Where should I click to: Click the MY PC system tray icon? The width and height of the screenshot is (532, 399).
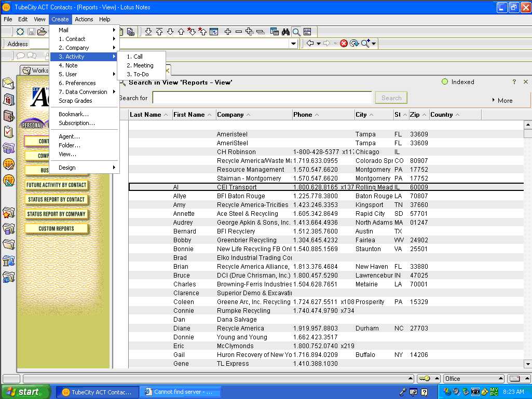494,392
